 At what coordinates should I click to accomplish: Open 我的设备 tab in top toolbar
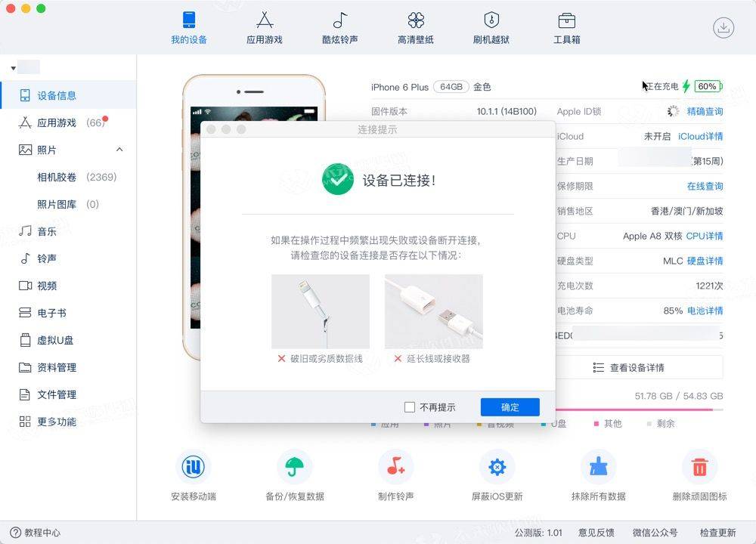(x=189, y=27)
